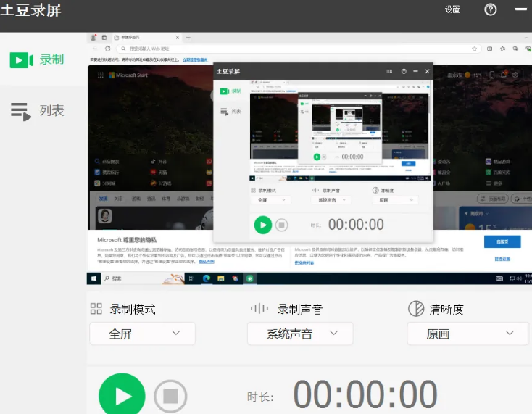The height and width of the screenshot is (414, 532).
Task: Expand the 原画 quality dropdown
Action: point(467,334)
